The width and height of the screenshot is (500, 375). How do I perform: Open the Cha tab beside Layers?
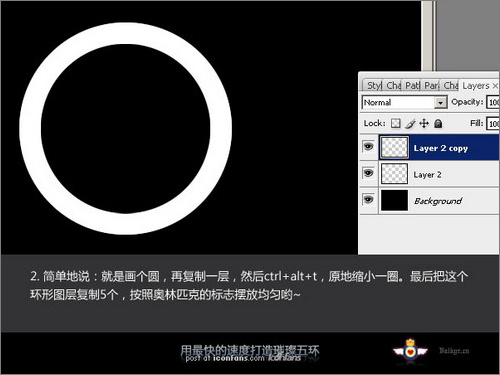pyautogui.click(x=450, y=86)
